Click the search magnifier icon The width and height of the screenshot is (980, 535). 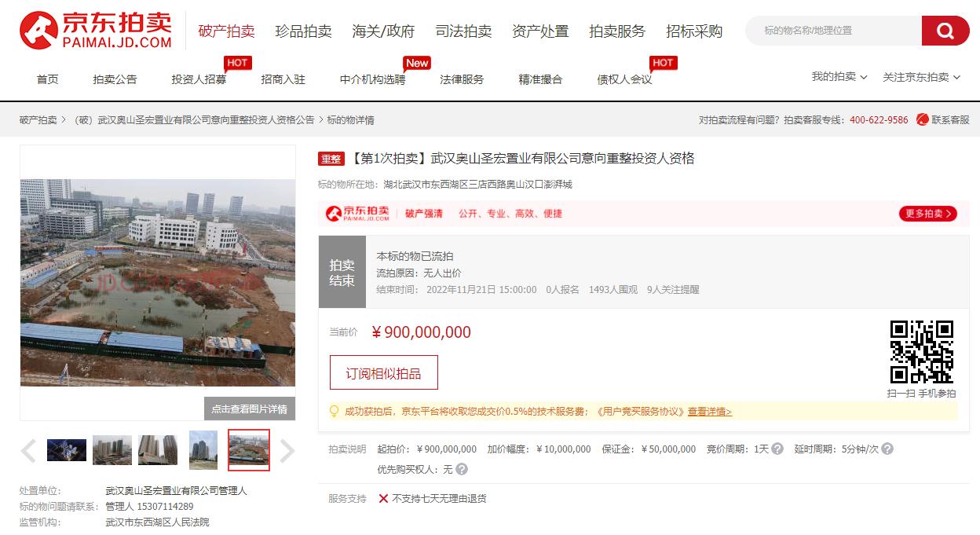[x=945, y=31]
